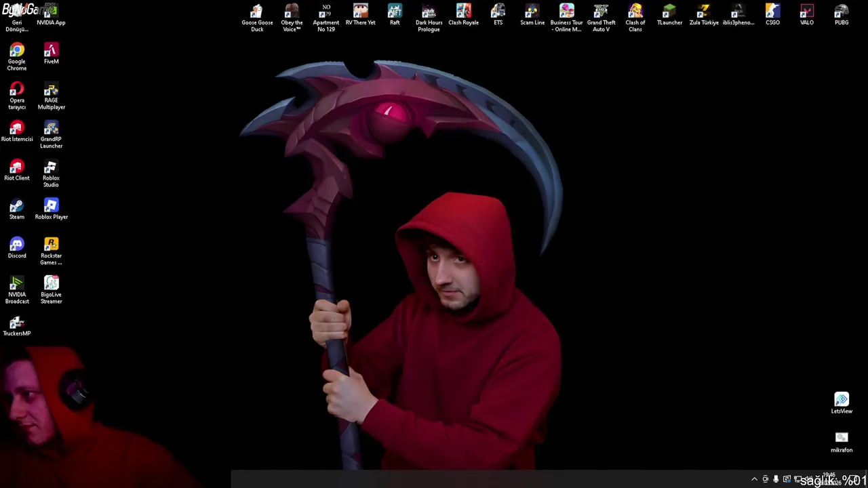The height and width of the screenshot is (488, 868).
Task: Open the Clash of Clans icon
Action: coord(635,18)
